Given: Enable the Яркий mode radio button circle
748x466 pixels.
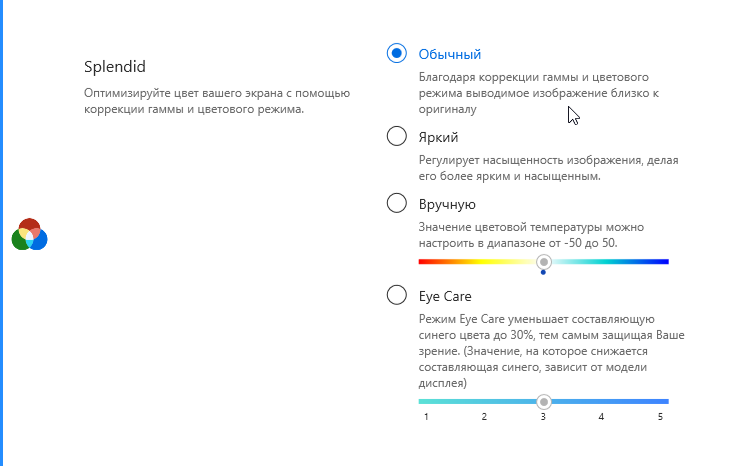Looking at the screenshot, I should click(397, 136).
